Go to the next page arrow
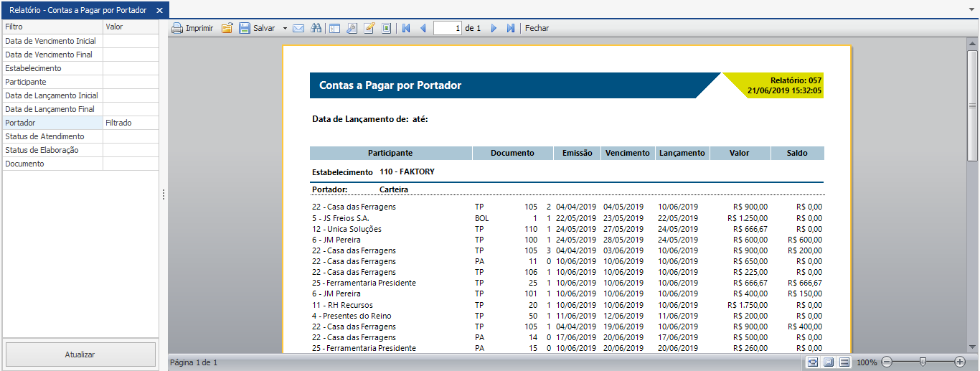This screenshot has height=371, width=980. click(x=494, y=29)
